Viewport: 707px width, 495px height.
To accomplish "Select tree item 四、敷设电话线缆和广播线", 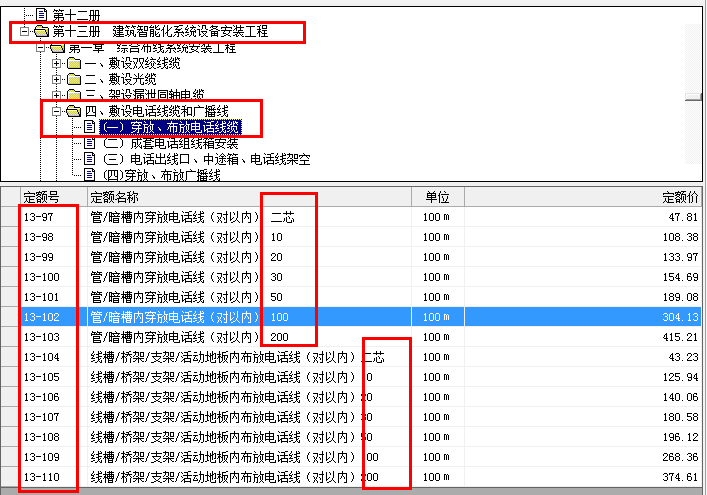I will pos(156,111).
